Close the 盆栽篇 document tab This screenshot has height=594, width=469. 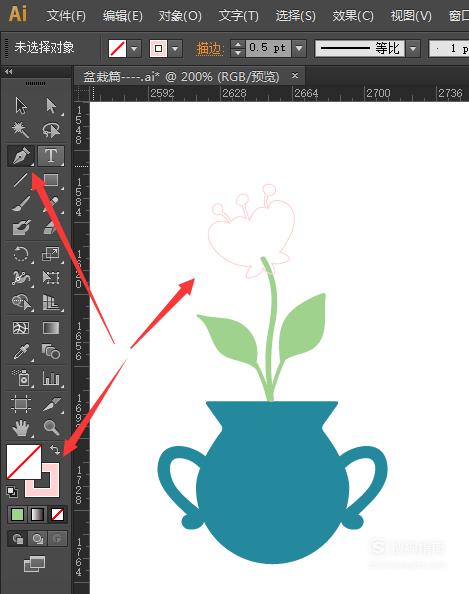[x=295, y=75]
